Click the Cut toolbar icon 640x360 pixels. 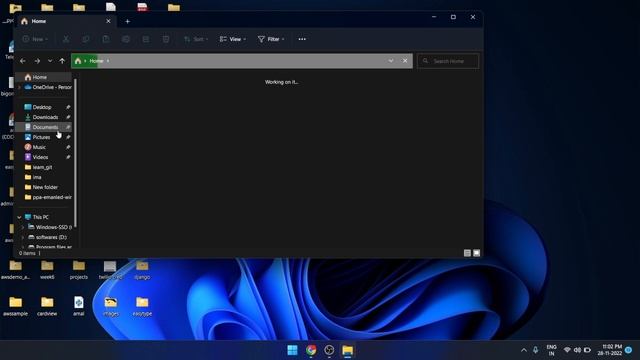(x=66, y=39)
